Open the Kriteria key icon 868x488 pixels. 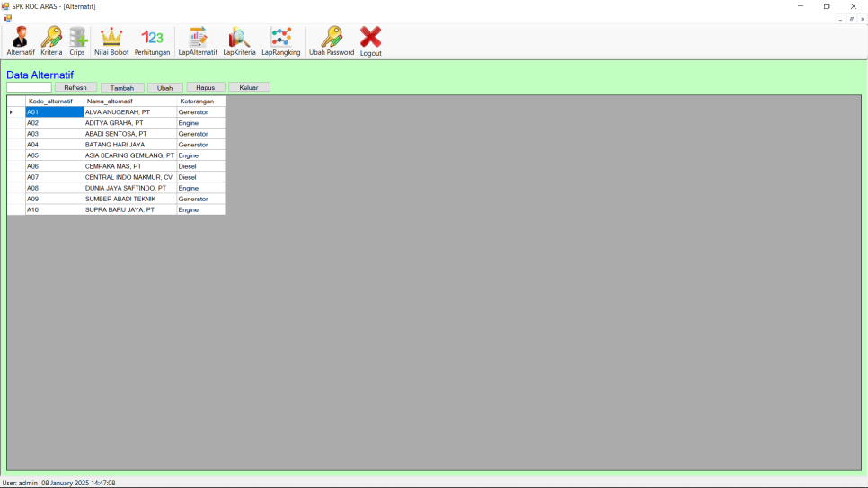pos(51,38)
